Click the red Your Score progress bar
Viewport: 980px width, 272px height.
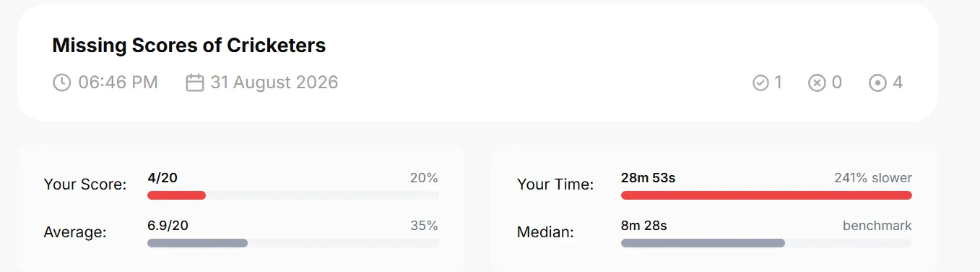click(x=176, y=195)
